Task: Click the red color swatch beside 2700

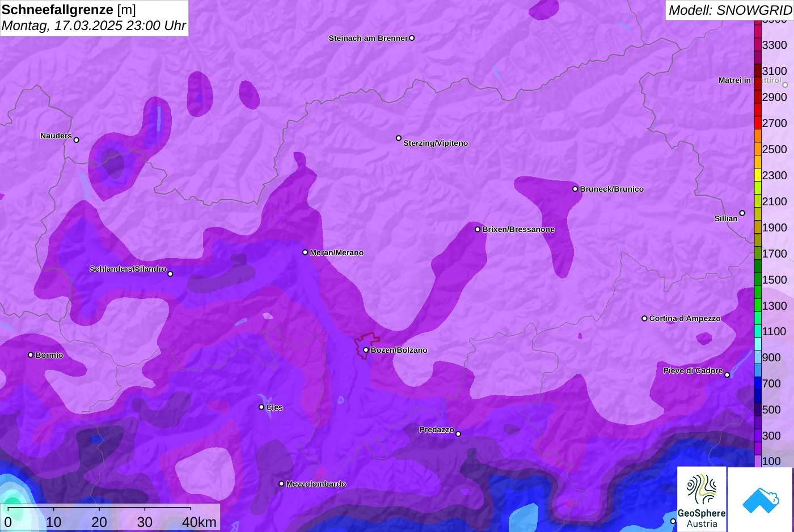Action: point(758,123)
